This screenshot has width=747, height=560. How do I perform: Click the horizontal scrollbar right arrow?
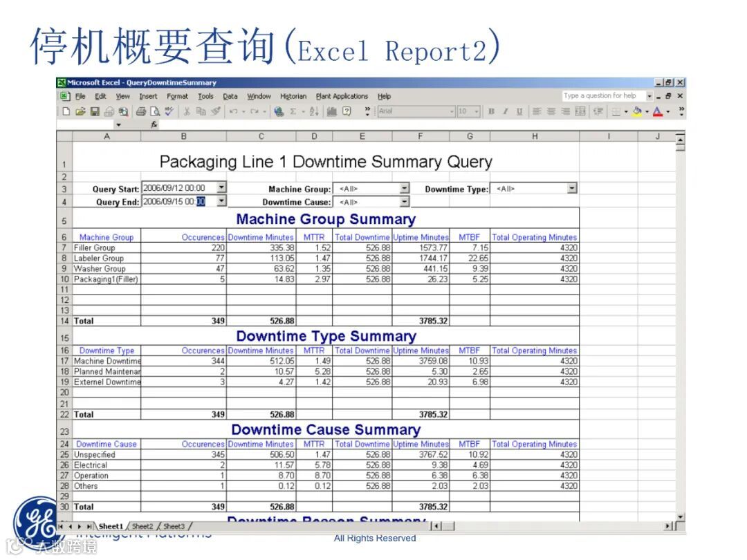click(668, 526)
